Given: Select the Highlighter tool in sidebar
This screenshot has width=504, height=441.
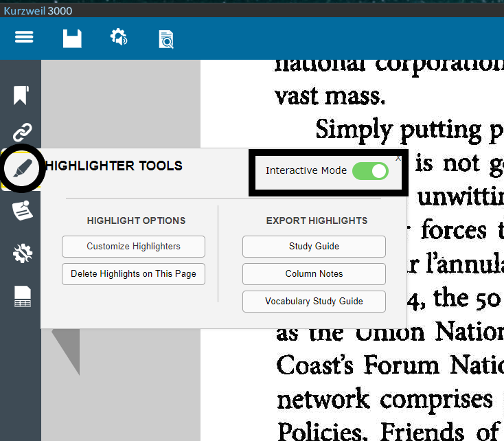Looking at the screenshot, I should [x=23, y=168].
